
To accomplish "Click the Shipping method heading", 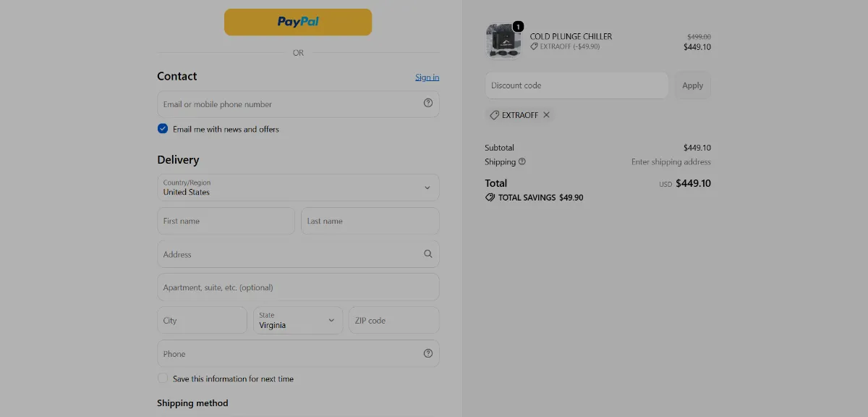I will [x=192, y=403].
